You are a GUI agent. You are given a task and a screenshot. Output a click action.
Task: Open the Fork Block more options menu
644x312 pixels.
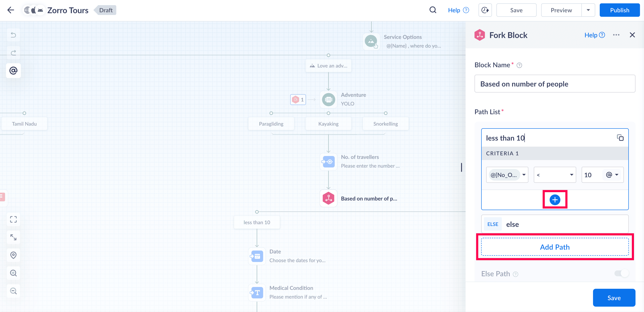616,35
